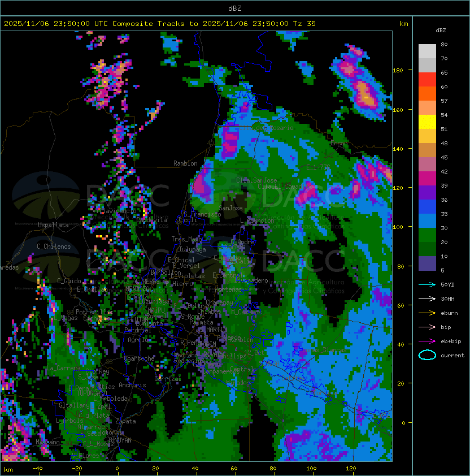The height and width of the screenshot is (476, 470).
Task: Click the La_Carrera place label
Action: (63, 368)
